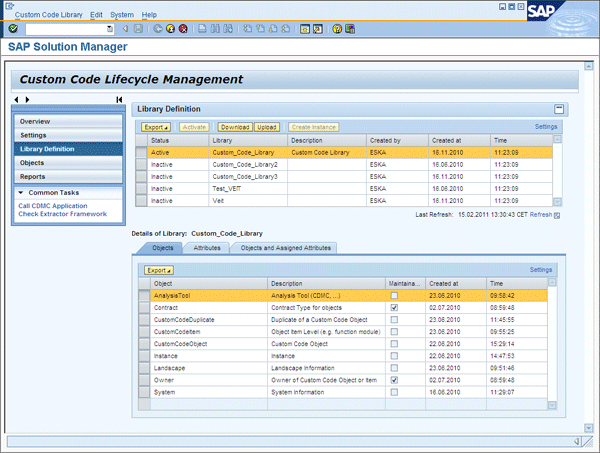The height and width of the screenshot is (453, 600).
Task: Collapse the navigation panel with the bar-arrow icon
Action: pyautogui.click(x=119, y=99)
